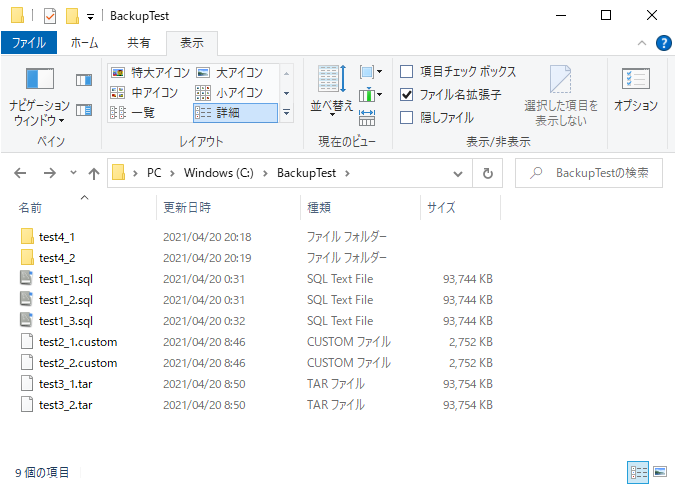Image resolution: width=676 pixels, height=485 pixels.
Task: Sort by 名前 column header
Action: tap(30, 208)
